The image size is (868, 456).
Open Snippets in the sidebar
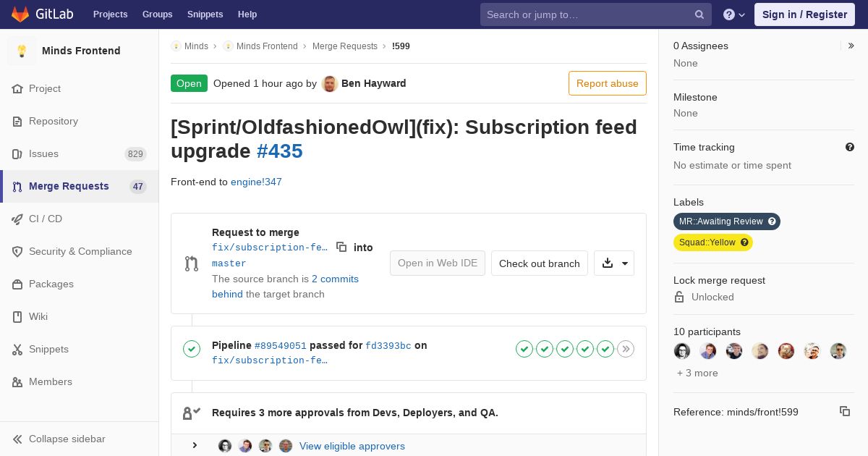pyautogui.click(x=80, y=349)
